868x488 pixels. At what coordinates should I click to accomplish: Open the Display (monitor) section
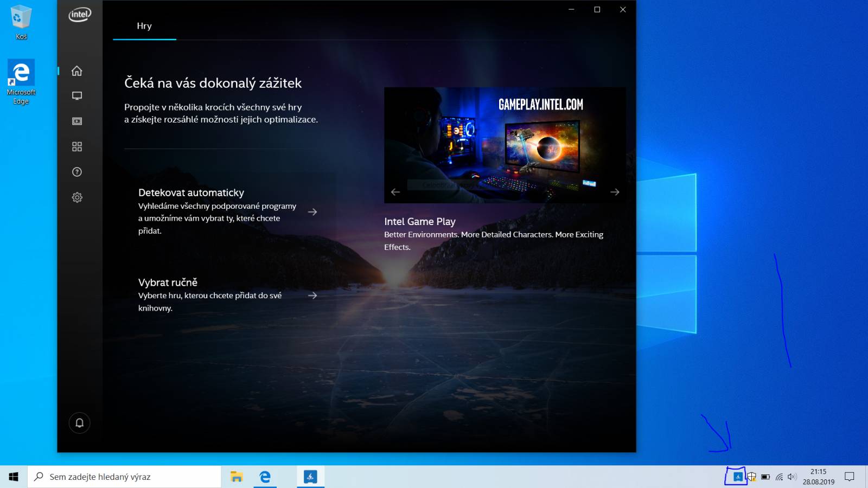tap(77, 96)
